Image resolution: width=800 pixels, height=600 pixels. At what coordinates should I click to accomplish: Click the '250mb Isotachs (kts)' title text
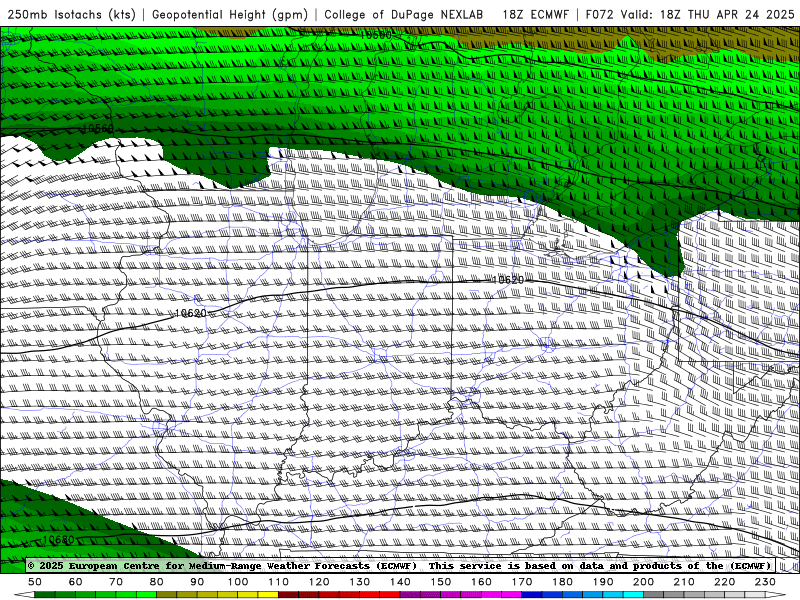point(71,14)
